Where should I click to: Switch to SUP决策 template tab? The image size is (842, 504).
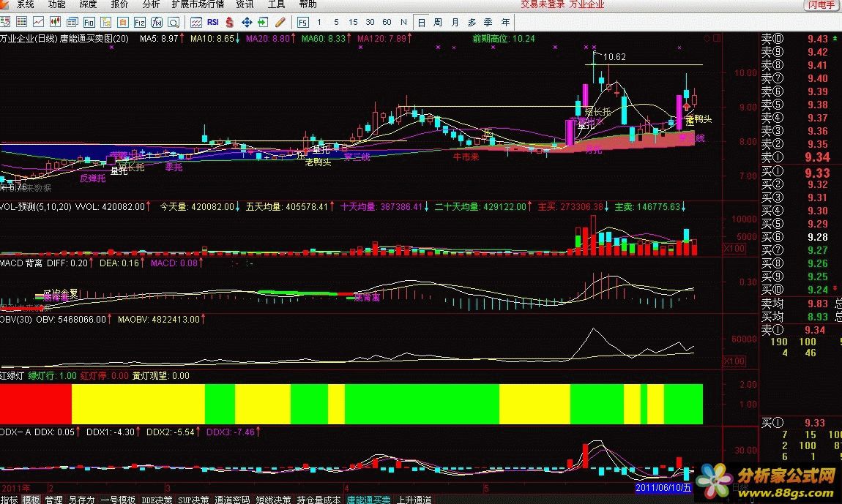193,500
